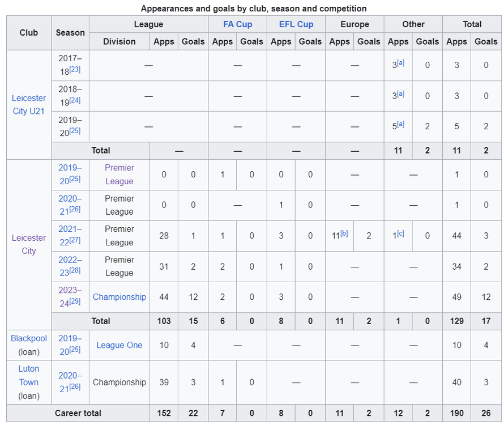Click the League group header
Image resolution: width=504 pixels, height=425 pixels.
tap(148, 24)
